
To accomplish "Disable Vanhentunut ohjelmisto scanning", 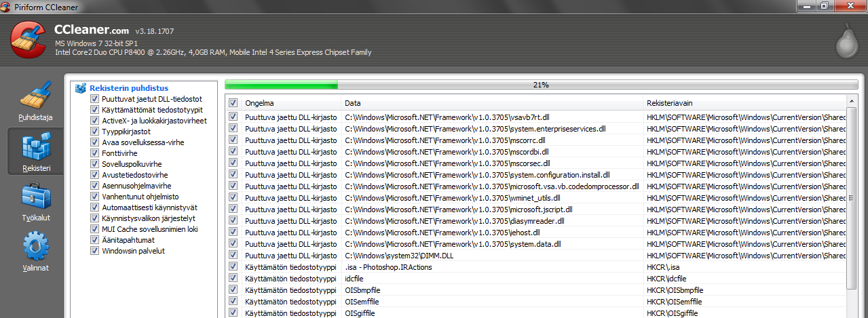I will pyautogui.click(x=94, y=197).
